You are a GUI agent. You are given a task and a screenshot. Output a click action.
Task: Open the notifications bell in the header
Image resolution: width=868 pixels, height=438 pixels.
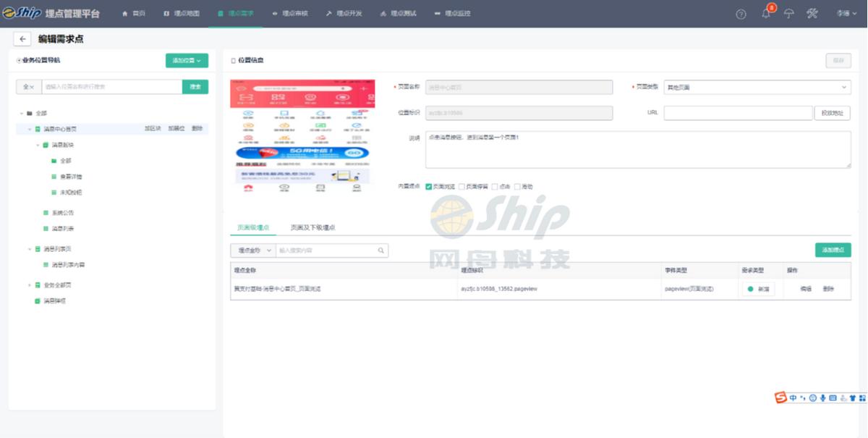click(x=765, y=13)
